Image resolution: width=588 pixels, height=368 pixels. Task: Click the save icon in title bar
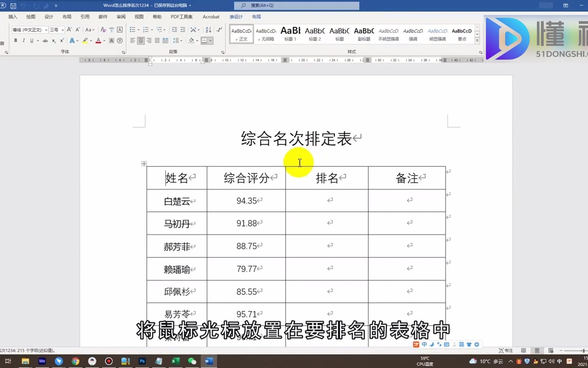pos(13,5)
